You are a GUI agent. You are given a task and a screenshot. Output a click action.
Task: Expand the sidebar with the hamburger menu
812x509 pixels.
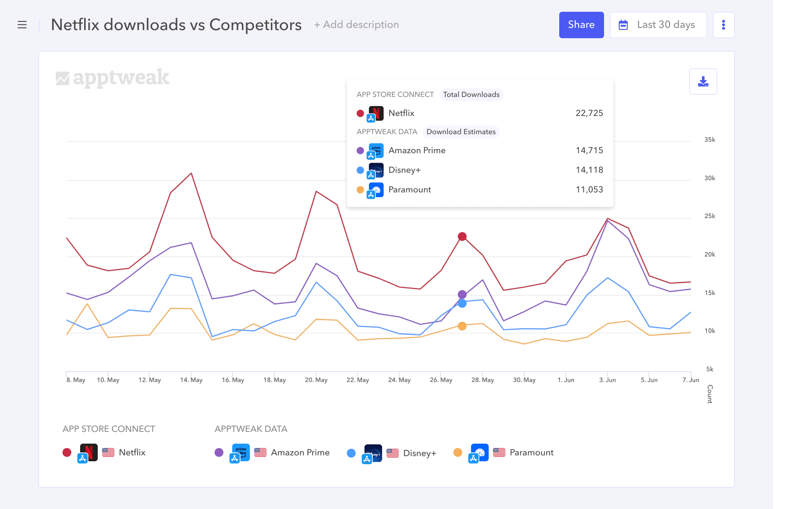[22, 25]
